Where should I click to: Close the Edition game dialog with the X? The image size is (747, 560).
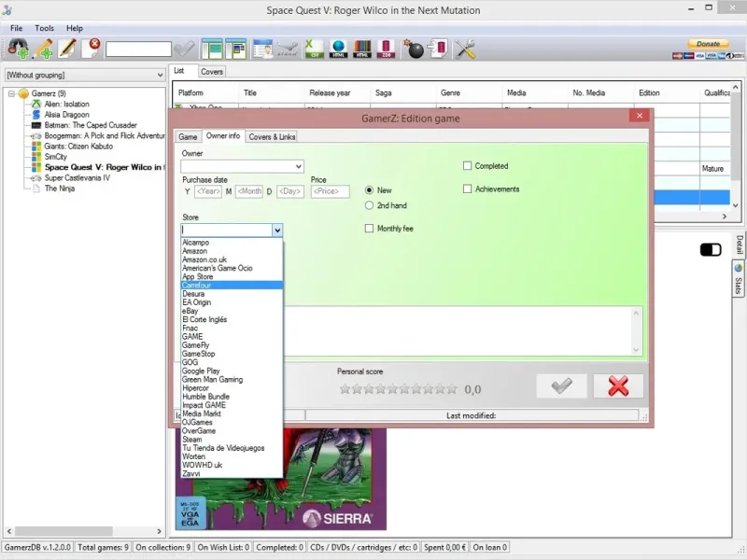[640, 116]
